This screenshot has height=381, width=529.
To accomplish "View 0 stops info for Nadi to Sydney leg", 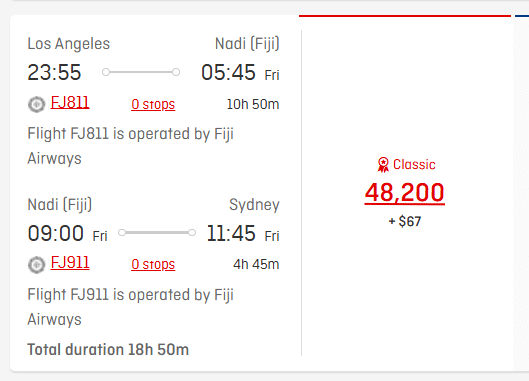I will pos(153,265).
